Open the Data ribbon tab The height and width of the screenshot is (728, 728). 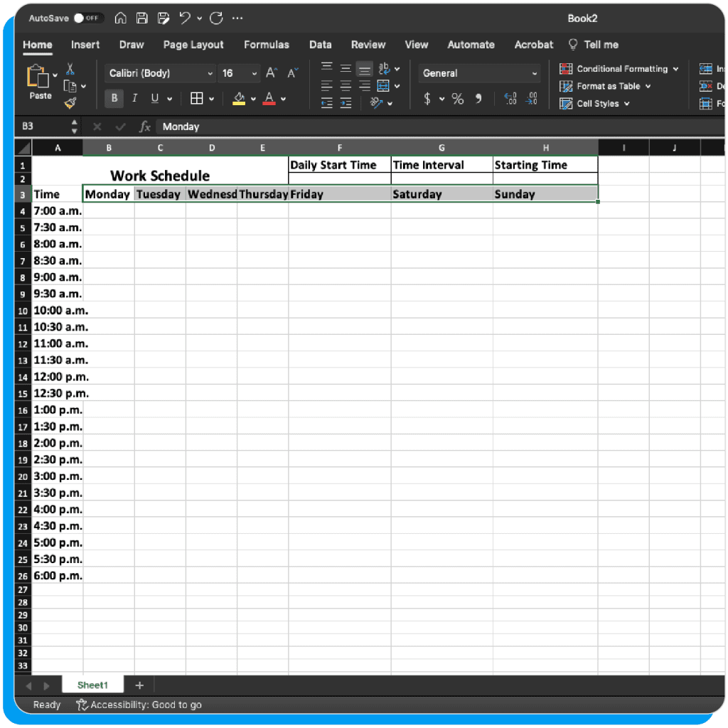(320, 45)
